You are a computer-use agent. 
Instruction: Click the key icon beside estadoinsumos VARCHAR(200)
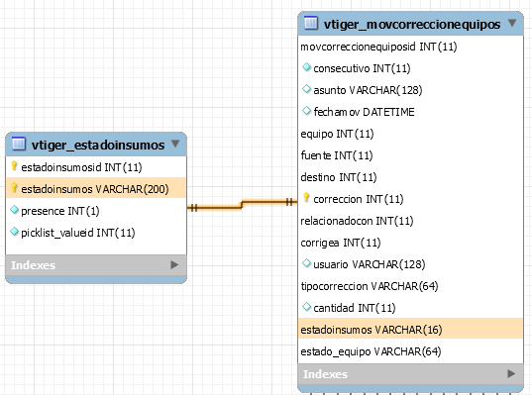(14, 188)
